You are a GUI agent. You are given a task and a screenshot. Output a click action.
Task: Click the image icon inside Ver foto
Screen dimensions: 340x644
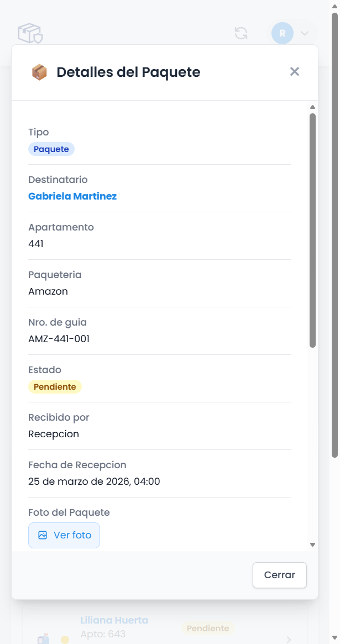click(43, 535)
